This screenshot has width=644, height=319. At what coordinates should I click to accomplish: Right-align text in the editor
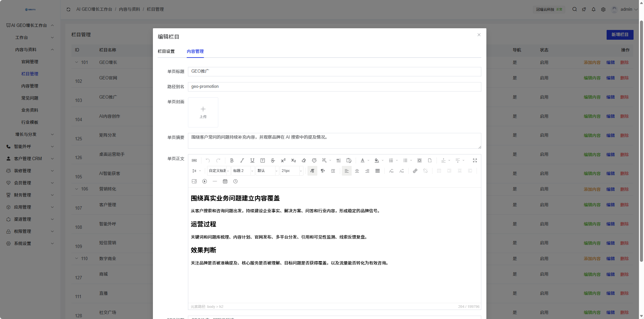pos(367,171)
